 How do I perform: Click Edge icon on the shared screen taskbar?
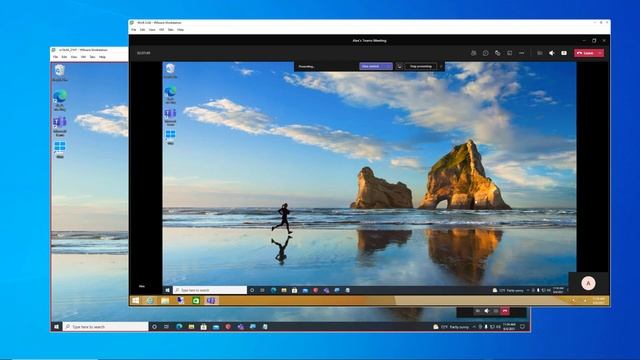[273, 290]
